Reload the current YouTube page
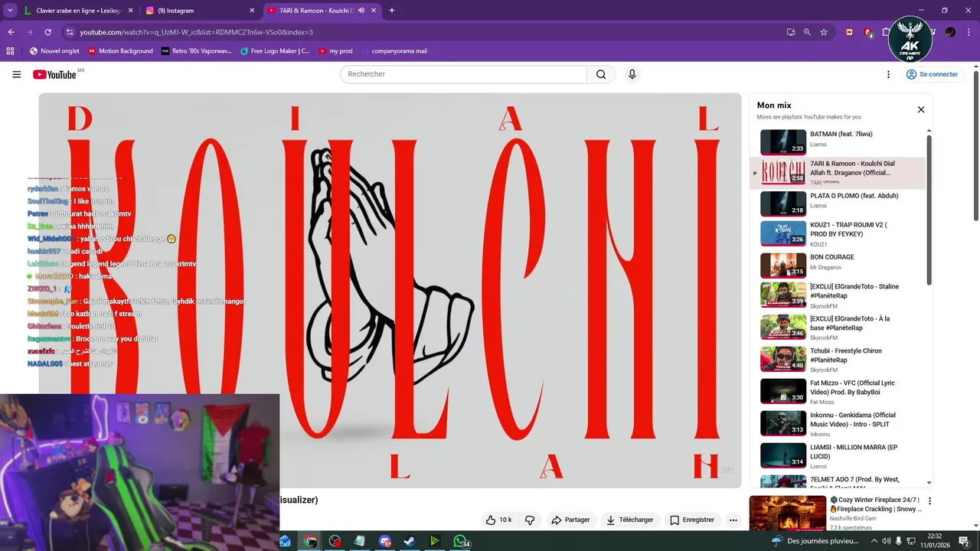Image resolution: width=980 pixels, height=551 pixels. 47,32
